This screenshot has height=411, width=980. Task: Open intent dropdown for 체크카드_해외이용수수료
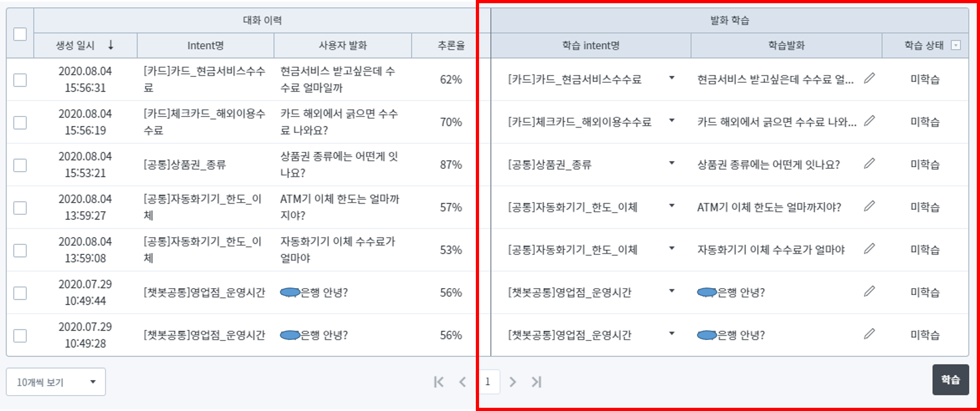tap(672, 121)
